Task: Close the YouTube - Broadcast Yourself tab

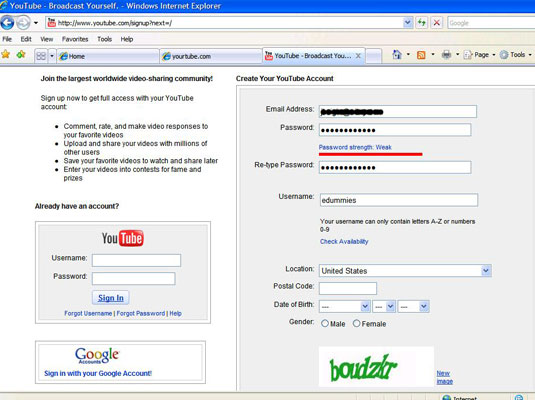Action: coord(358,56)
